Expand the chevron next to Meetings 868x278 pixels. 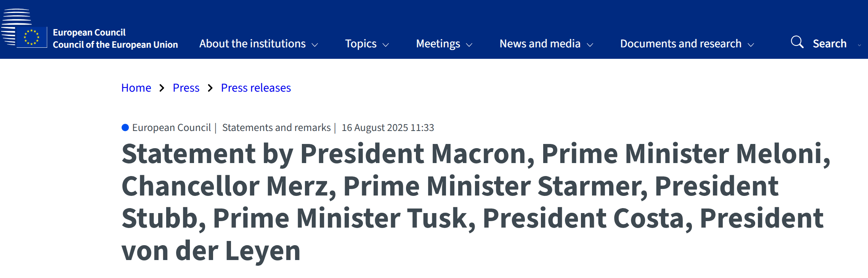(x=469, y=45)
